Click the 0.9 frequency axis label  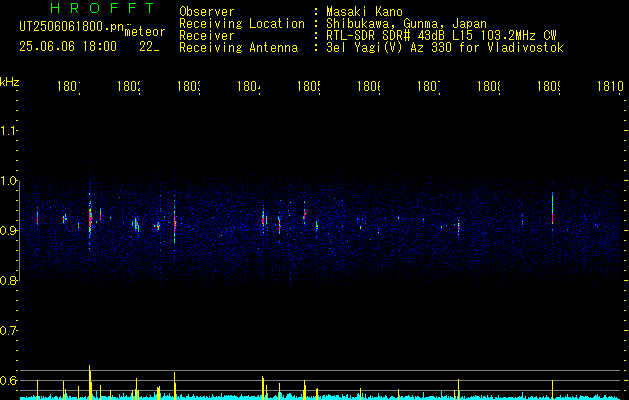click(x=9, y=230)
